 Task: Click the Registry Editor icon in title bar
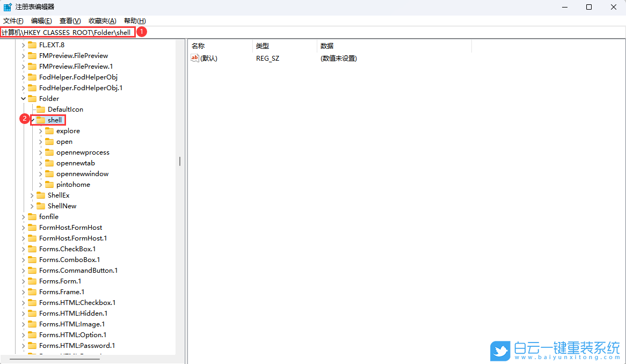(x=7, y=6)
